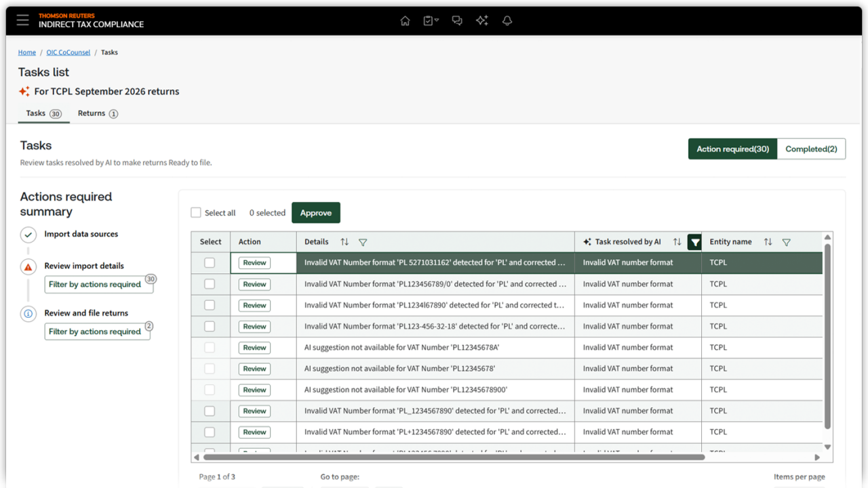
Task: Select row with VAT 'PL+1234567890'
Action: (210, 432)
